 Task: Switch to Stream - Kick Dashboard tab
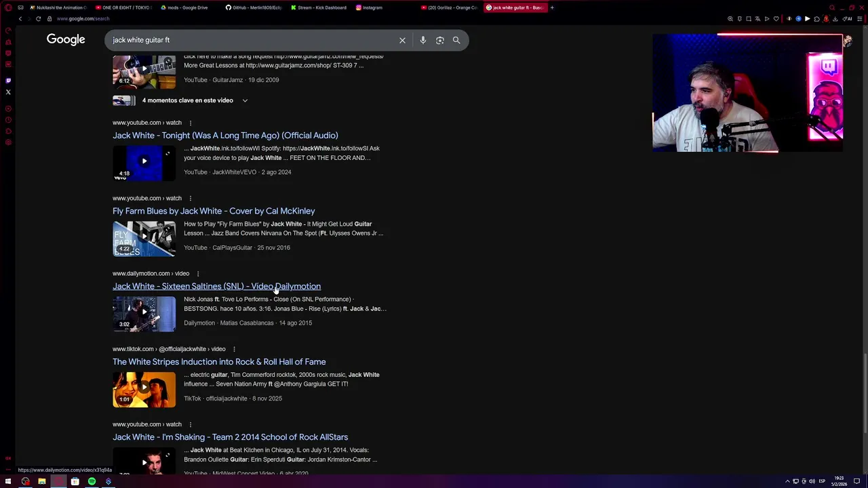pos(317,7)
